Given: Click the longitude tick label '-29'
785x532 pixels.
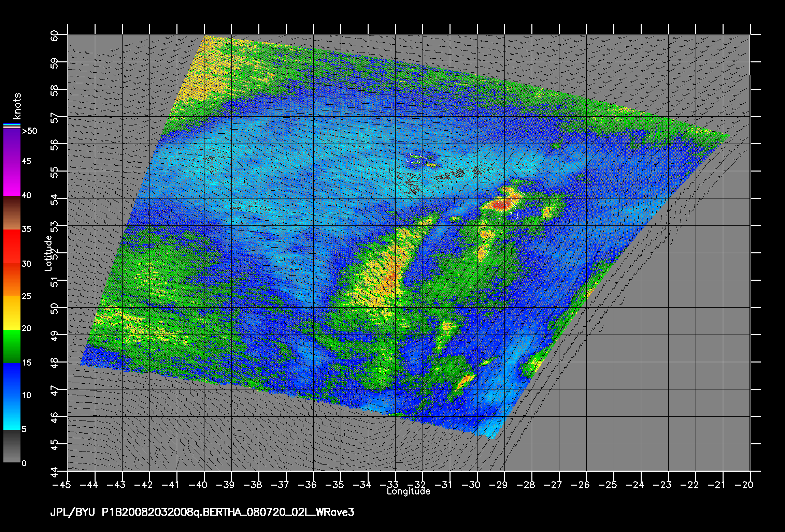Looking at the screenshot, I should 498,485.
